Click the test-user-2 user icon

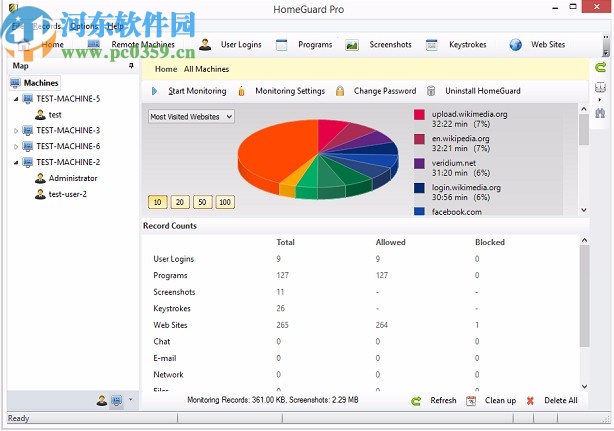[x=40, y=194]
